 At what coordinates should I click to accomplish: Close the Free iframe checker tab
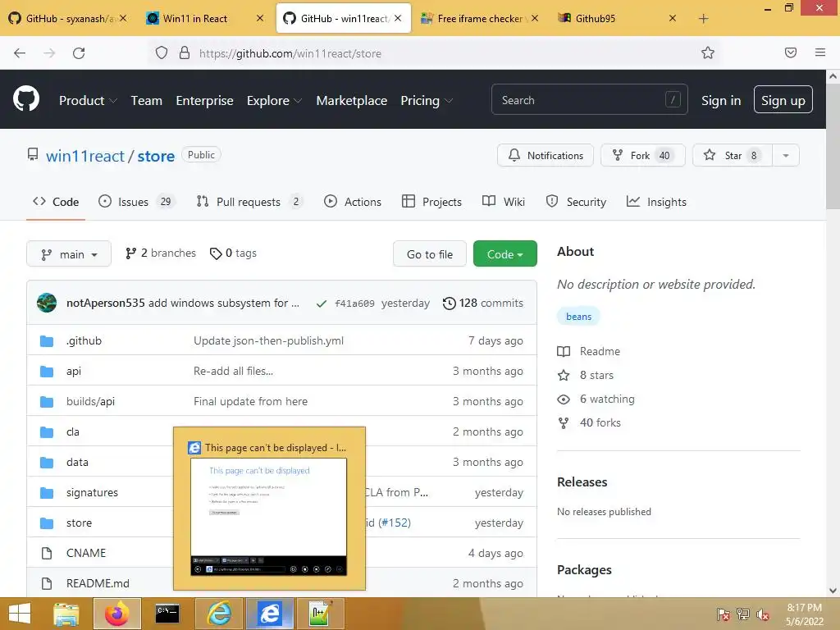tap(535, 18)
